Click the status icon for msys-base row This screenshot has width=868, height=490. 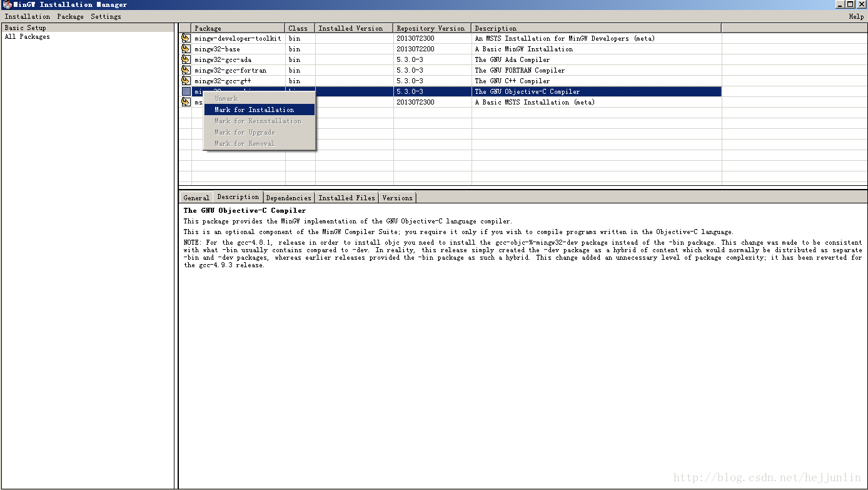coord(186,102)
